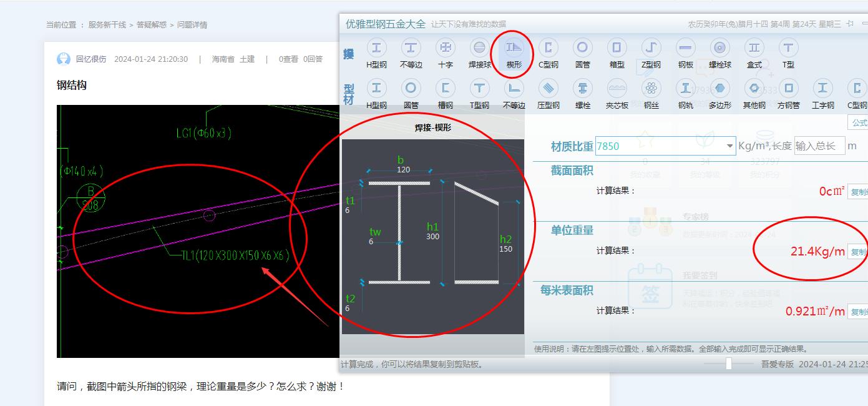The width and height of the screenshot is (868, 406).
Task: Copy the 截面面积 0c㎡ result
Action: tap(858, 191)
